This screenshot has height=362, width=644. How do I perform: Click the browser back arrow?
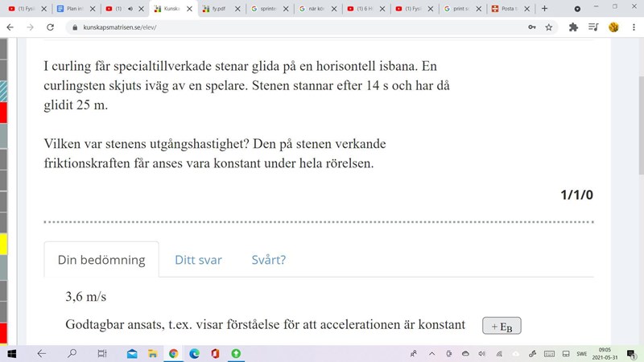[x=10, y=27]
